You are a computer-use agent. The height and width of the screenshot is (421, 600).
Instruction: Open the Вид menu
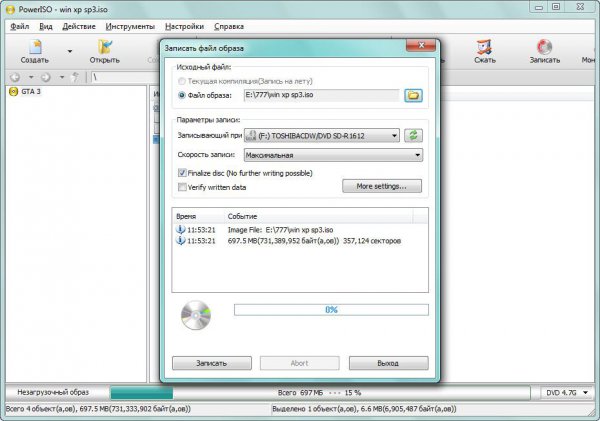click(x=46, y=26)
